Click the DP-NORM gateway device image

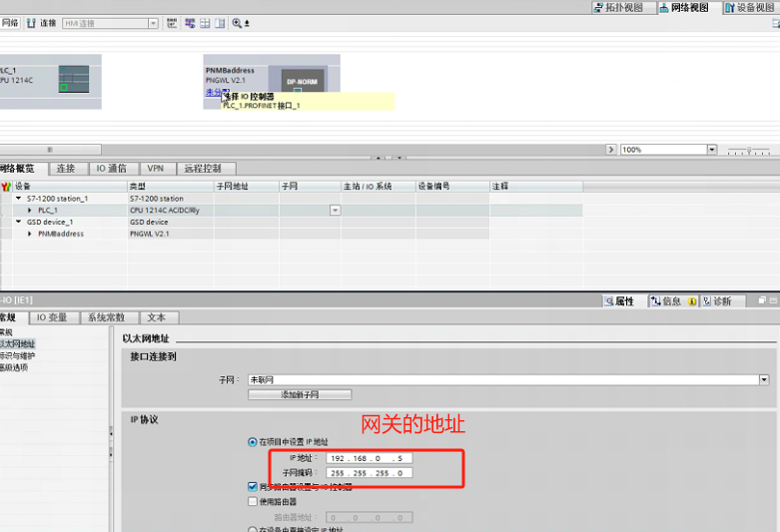click(302, 81)
